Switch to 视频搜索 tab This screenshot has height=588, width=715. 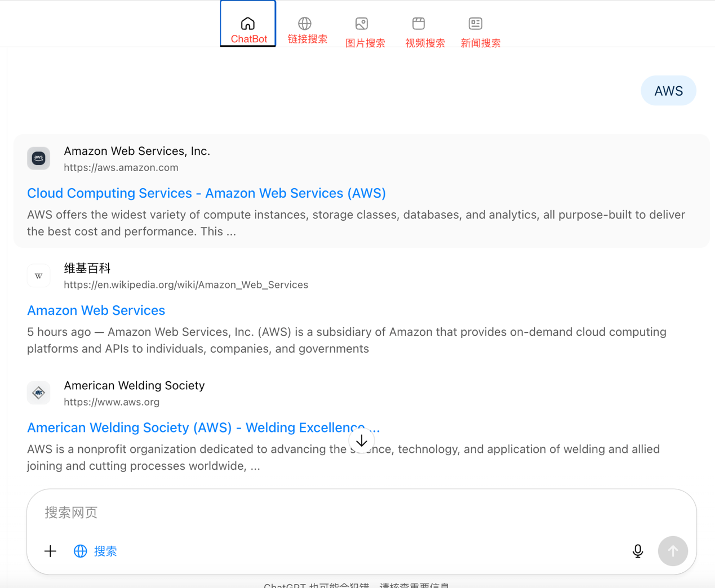425,32
